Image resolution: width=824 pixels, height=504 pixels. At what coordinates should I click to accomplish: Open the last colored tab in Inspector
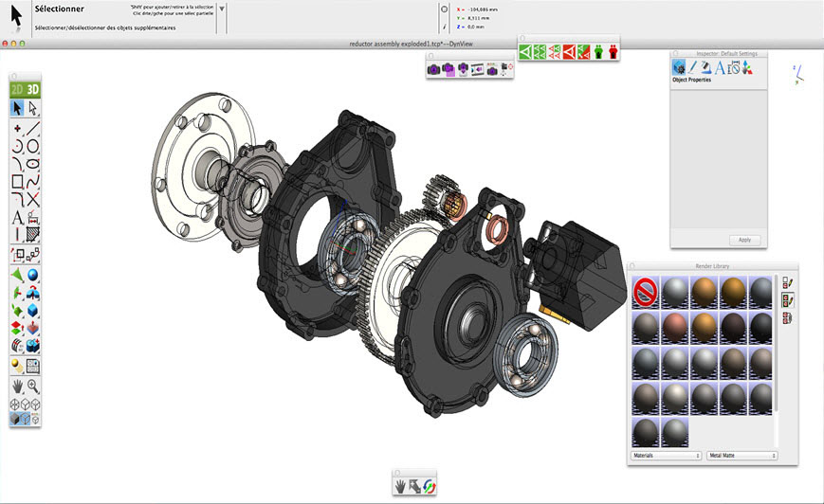coord(747,67)
